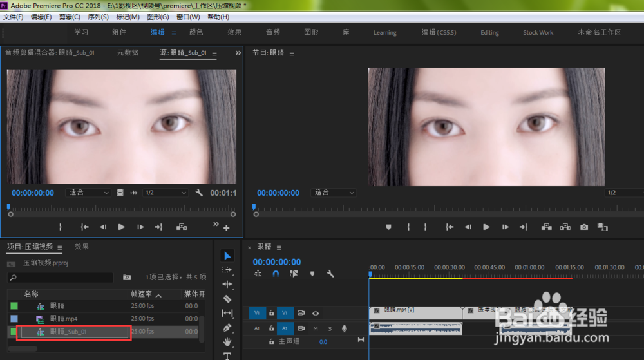
Task: Open source monitor playback resolution dropdown
Action: [x=165, y=193]
